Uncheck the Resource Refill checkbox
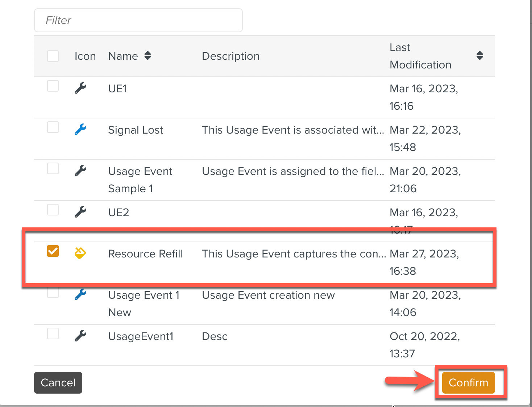The height and width of the screenshot is (407, 532). click(53, 251)
